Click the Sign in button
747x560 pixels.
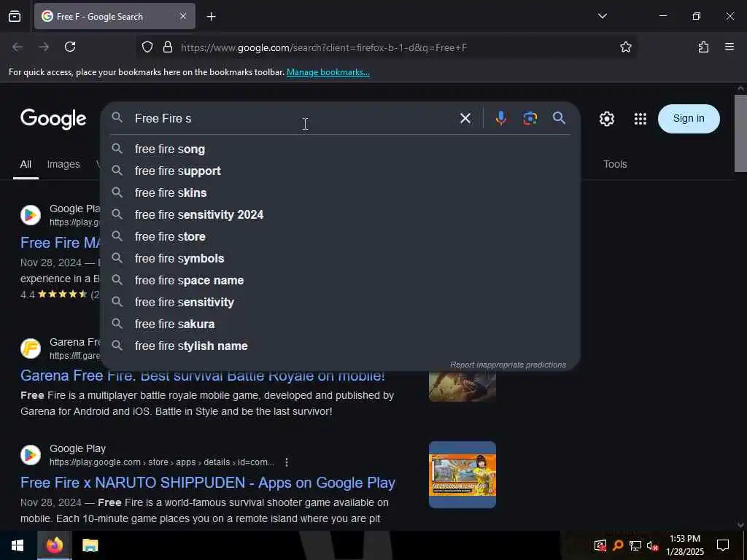point(689,119)
